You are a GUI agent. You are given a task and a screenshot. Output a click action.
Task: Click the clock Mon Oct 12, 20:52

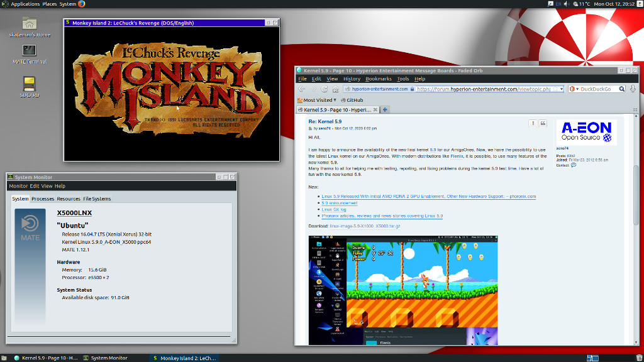coord(614,4)
